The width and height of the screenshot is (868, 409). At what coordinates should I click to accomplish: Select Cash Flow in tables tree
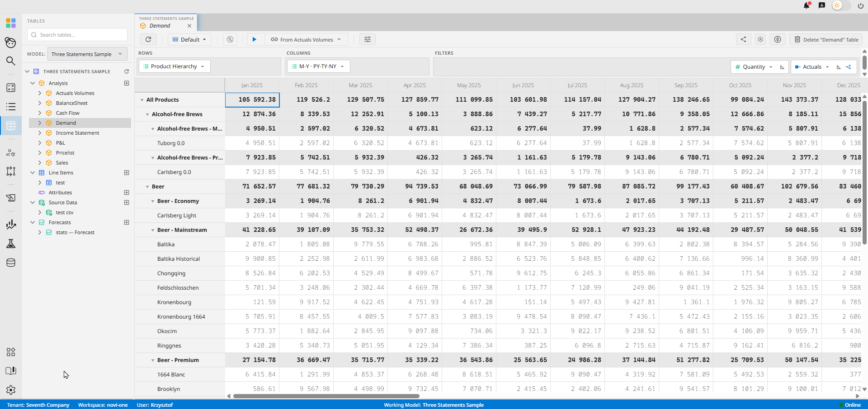tap(68, 113)
